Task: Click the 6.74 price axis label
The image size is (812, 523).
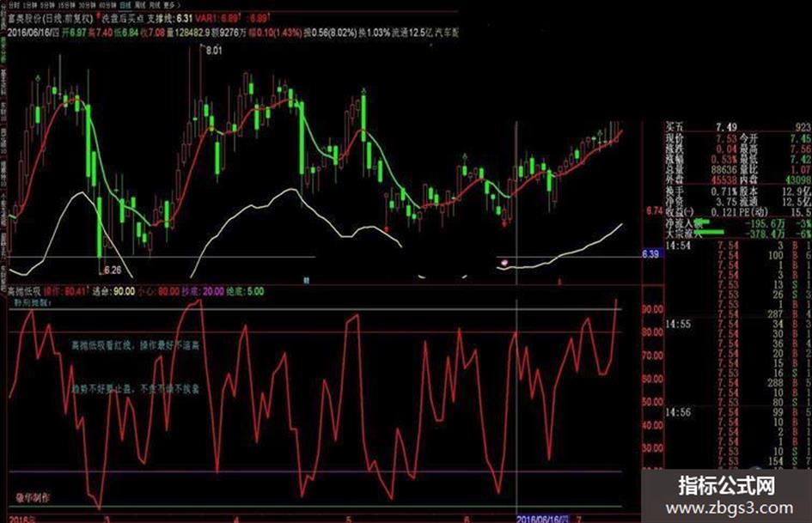Action: 655,210
